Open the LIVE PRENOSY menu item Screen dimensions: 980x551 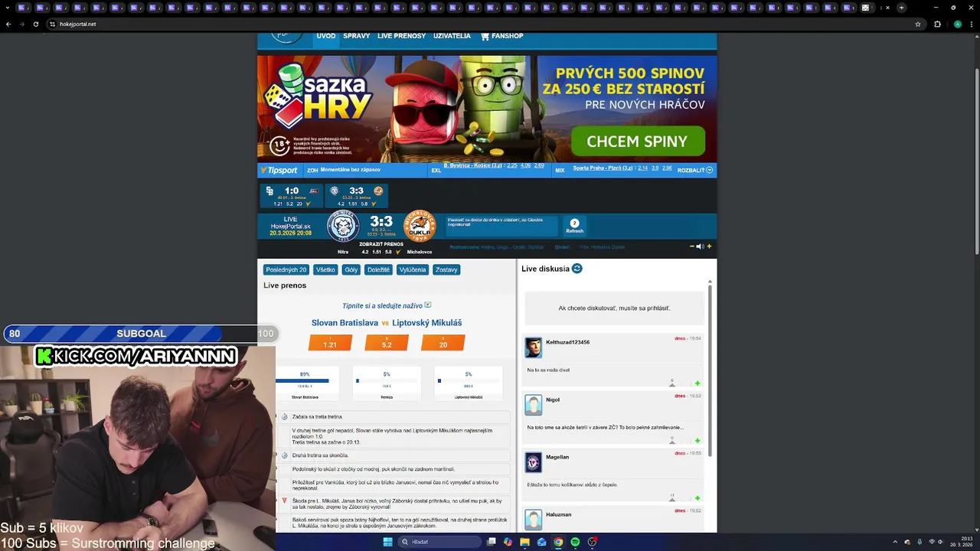coord(401,36)
